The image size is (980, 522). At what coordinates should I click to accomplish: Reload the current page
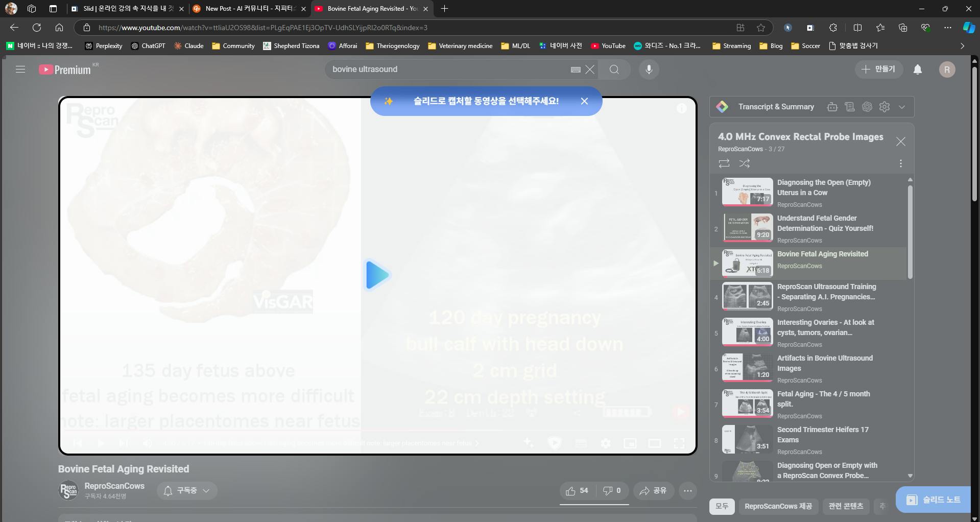tap(37, 28)
